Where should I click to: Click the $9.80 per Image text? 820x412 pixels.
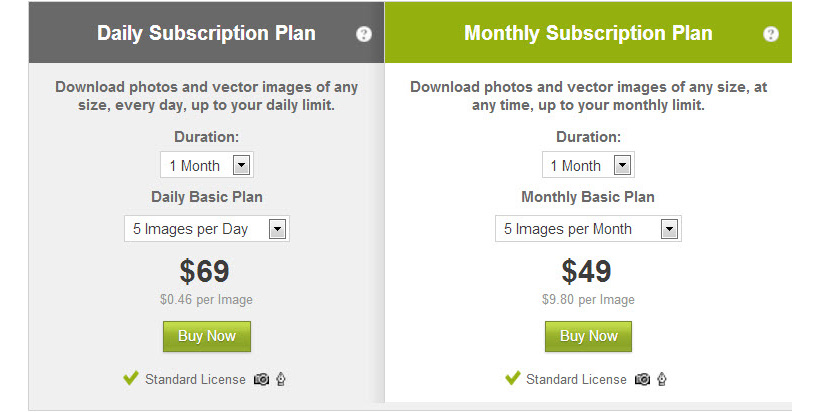(588, 300)
